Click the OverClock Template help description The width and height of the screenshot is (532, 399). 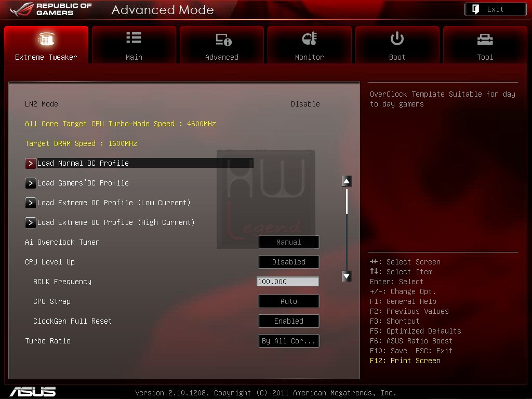443,99
